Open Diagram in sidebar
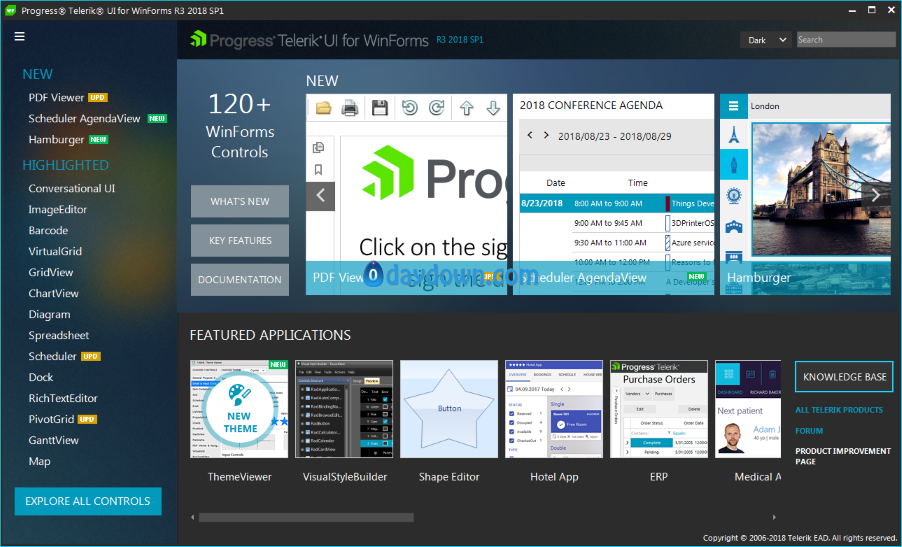Viewport: 902px width, 547px height. [49, 315]
